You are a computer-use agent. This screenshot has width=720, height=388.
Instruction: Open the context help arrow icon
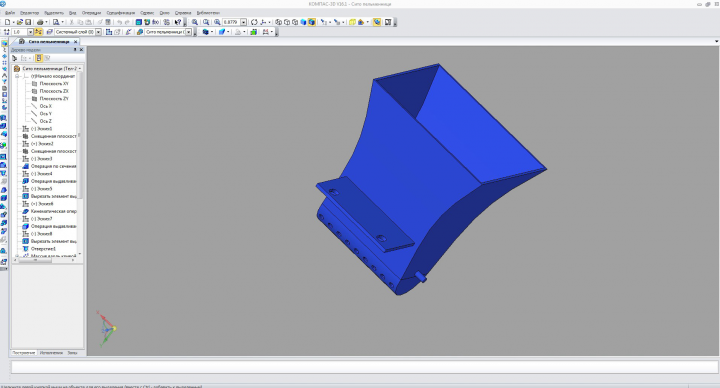179,22
